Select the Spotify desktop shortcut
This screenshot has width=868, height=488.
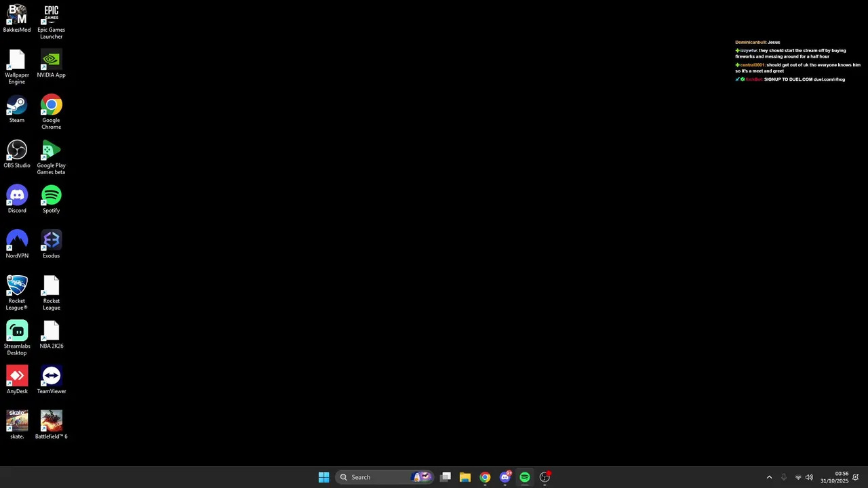point(51,199)
